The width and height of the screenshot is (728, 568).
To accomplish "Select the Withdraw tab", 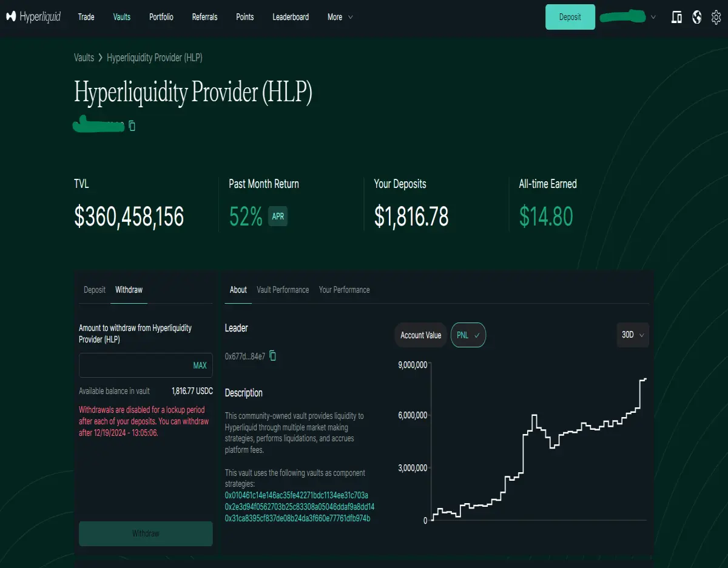I will click(129, 290).
